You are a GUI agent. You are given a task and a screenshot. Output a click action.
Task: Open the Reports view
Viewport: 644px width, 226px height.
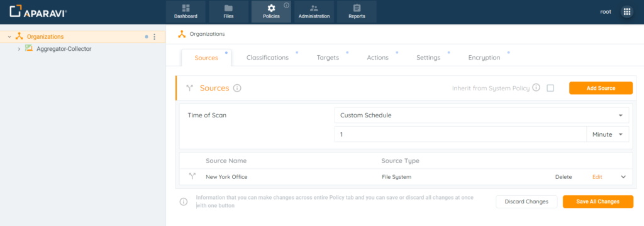(x=357, y=11)
